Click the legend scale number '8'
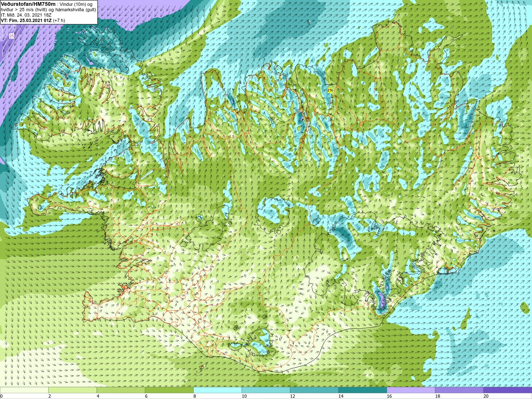This screenshot has width=532, height=399. [x=195, y=396]
